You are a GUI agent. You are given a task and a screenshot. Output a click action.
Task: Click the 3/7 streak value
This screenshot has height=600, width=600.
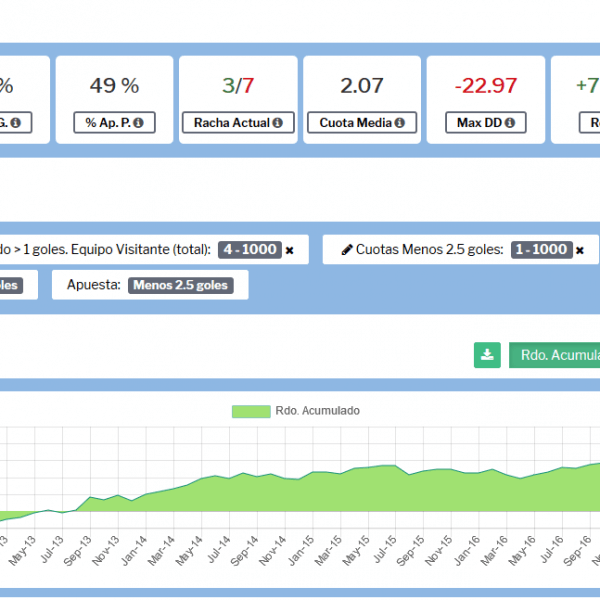pos(238,85)
